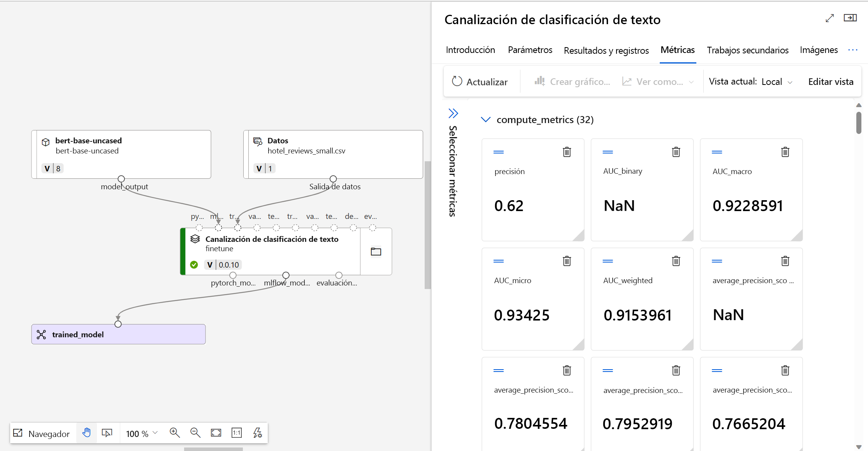Click the pytorch_mo... output port

coord(233,275)
